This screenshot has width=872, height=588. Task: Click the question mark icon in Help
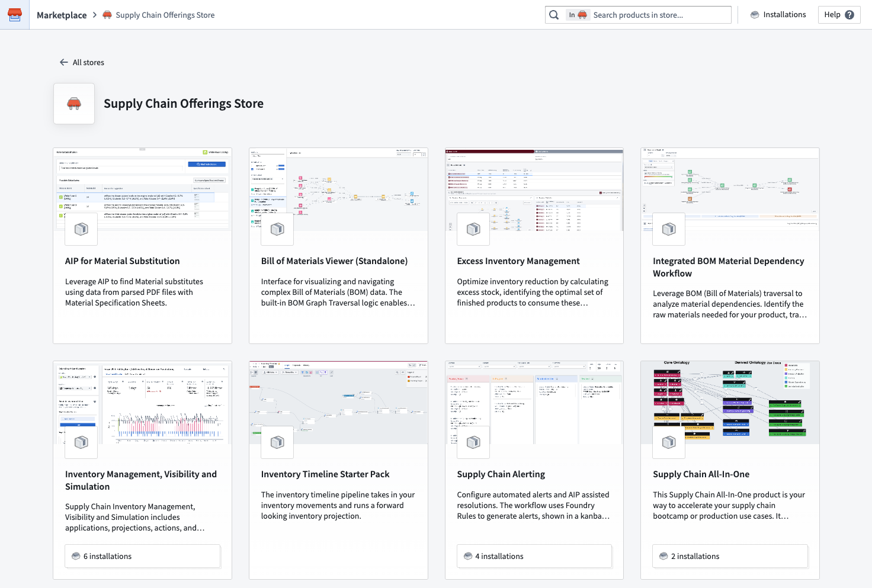849,15
